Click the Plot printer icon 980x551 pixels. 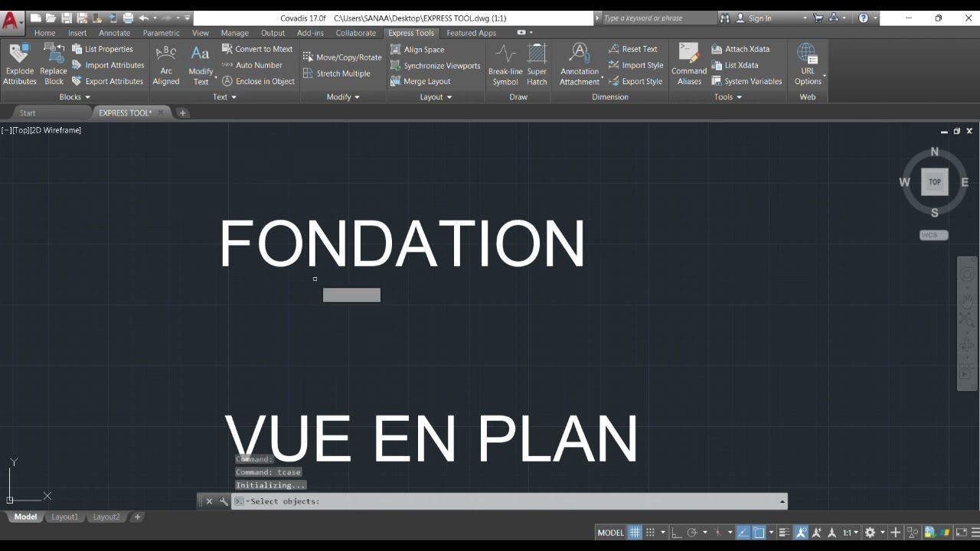coord(128,18)
